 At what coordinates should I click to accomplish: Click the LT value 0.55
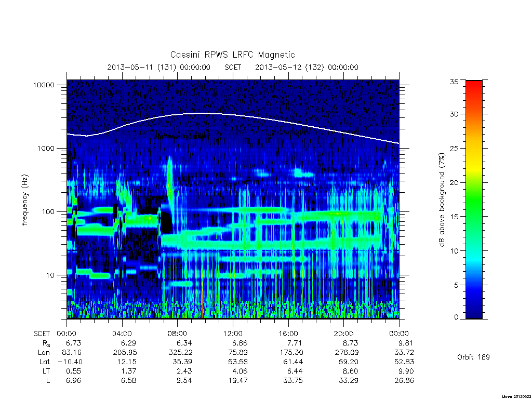[x=73, y=371]
